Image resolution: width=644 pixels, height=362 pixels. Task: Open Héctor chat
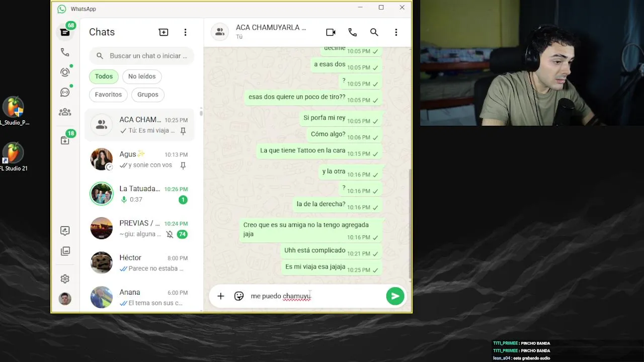click(139, 262)
